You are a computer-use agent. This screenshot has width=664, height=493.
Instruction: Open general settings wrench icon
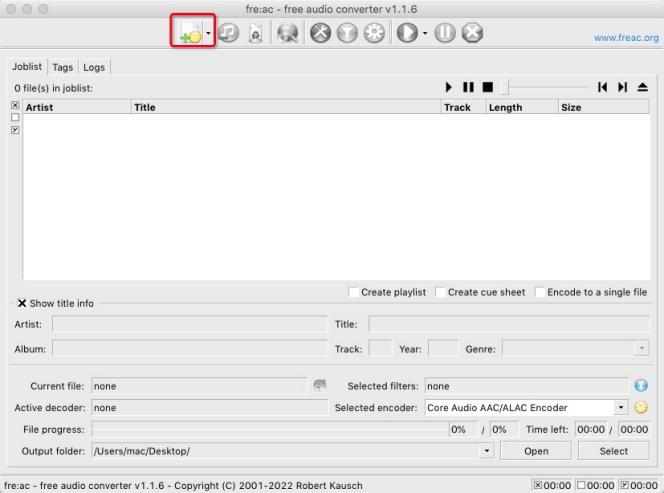coord(321,33)
